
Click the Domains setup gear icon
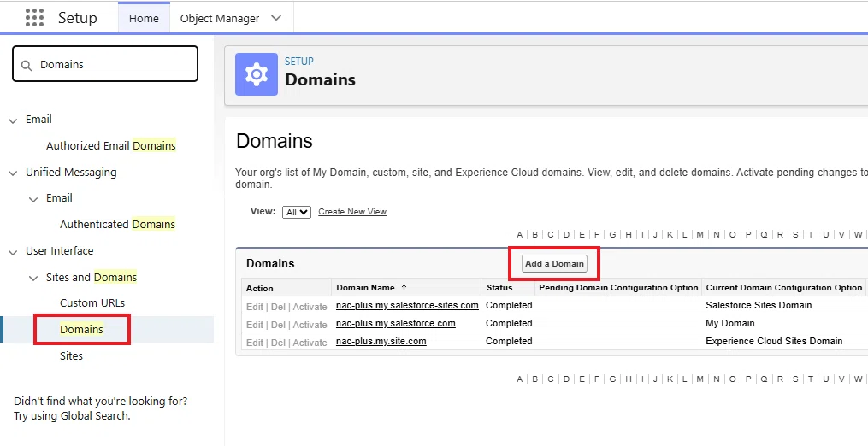coord(257,74)
